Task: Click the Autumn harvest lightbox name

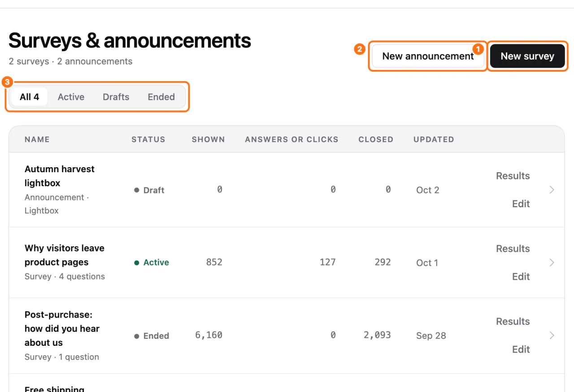Action: pyautogui.click(x=60, y=176)
